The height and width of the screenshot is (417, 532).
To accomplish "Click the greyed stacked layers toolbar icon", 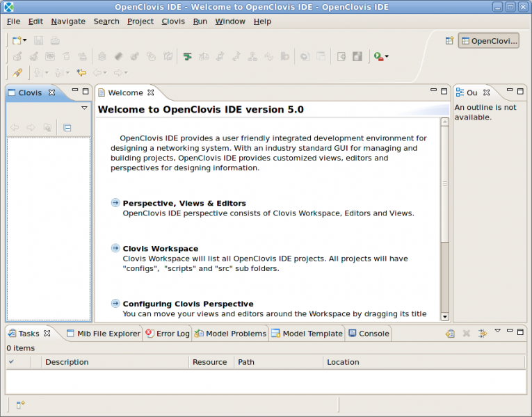I will pos(102,56).
